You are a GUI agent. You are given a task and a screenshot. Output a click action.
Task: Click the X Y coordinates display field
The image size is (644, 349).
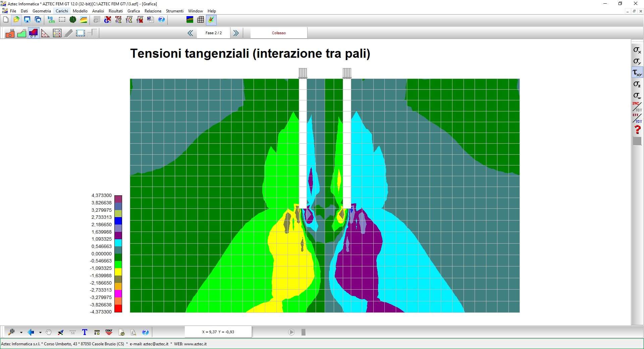coord(218,332)
